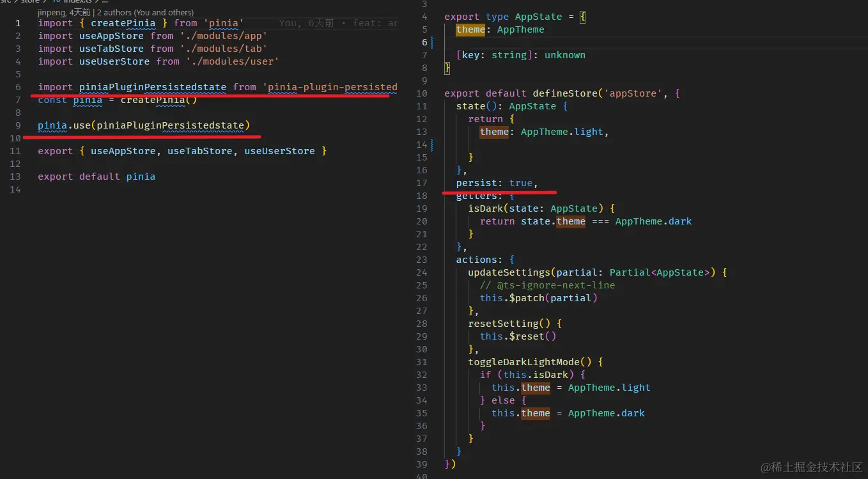Click the './modules/tab' import path
The image size is (868, 479).
coord(224,49)
